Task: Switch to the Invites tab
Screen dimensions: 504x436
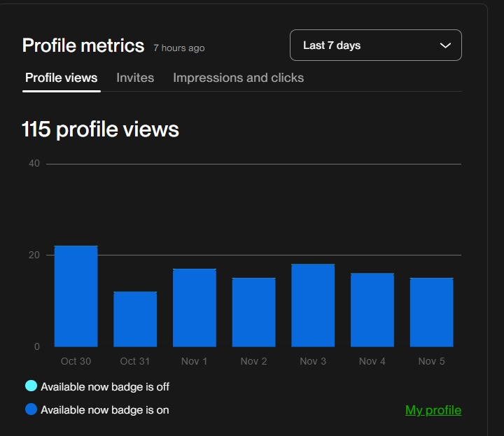Action: pyautogui.click(x=135, y=78)
